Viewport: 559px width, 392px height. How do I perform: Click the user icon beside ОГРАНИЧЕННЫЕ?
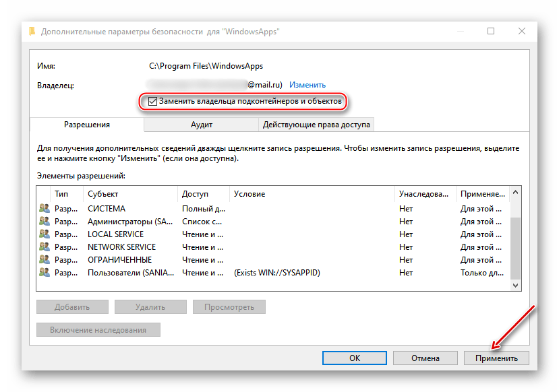click(45, 260)
